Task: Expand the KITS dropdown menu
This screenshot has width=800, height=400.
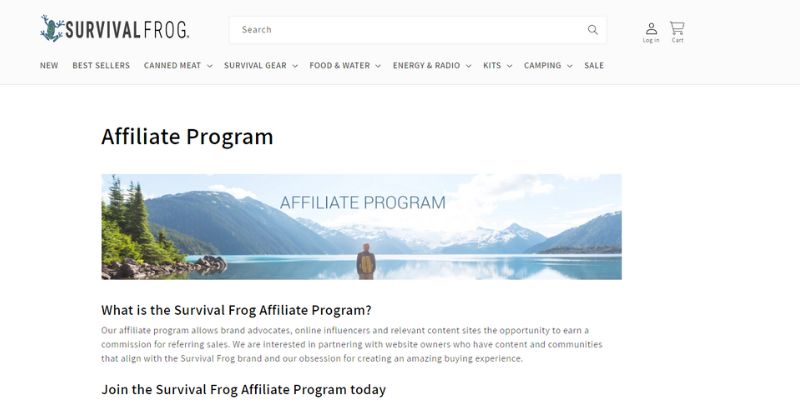Action: [497, 66]
